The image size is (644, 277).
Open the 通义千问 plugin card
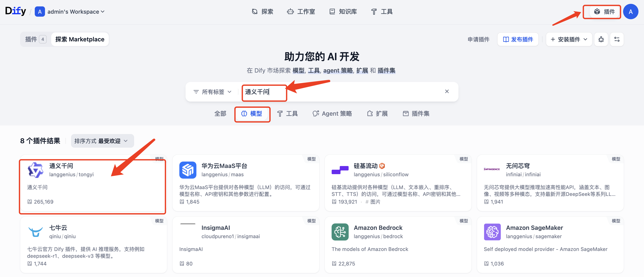(x=93, y=183)
